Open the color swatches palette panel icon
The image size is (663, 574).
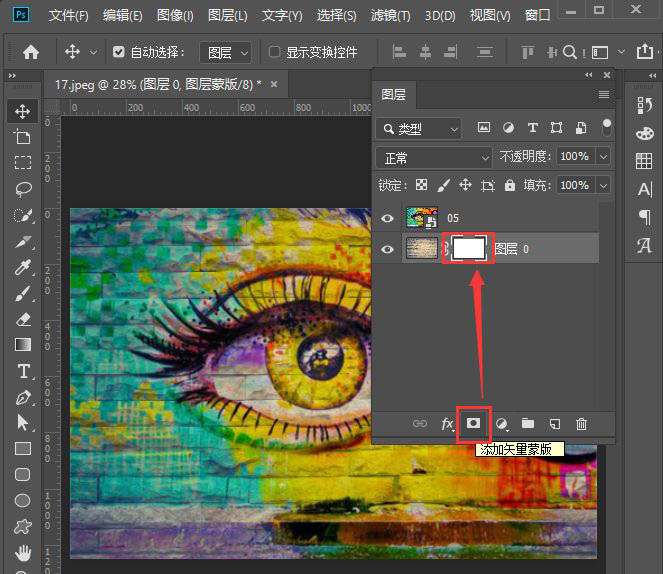645,134
